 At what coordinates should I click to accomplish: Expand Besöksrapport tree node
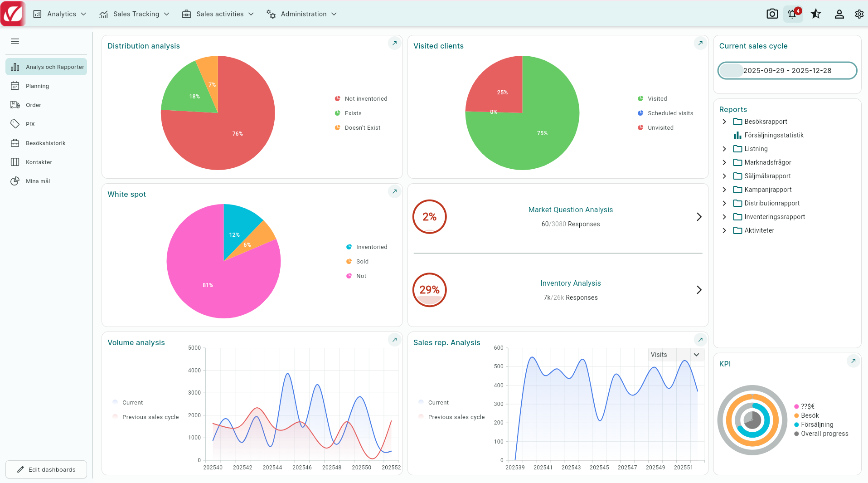point(724,122)
